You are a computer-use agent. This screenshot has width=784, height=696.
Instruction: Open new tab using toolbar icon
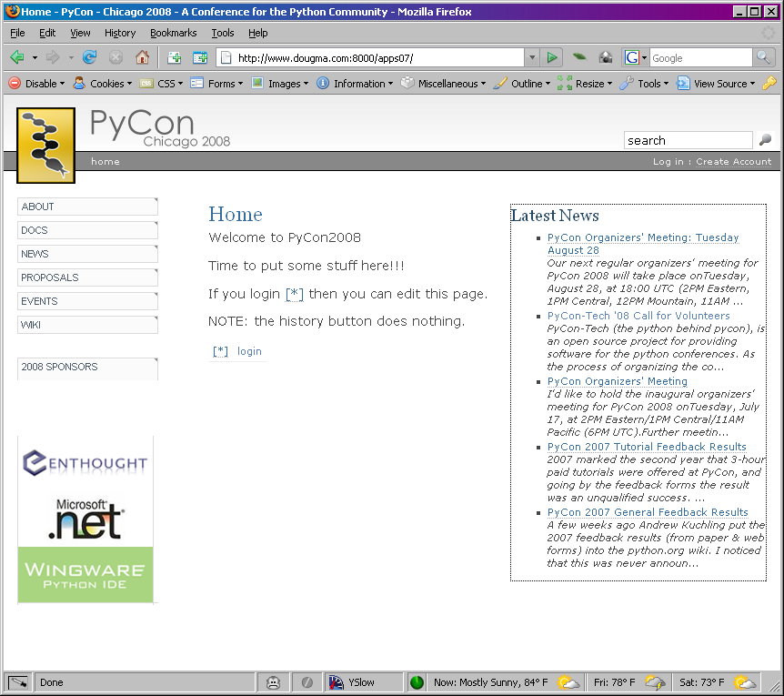coord(175,57)
